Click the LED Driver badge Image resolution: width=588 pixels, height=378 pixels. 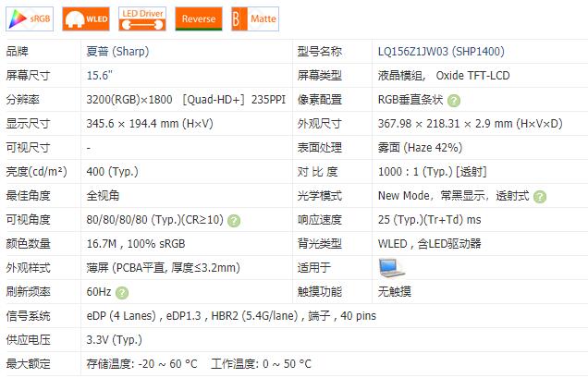tap(142, 18)
